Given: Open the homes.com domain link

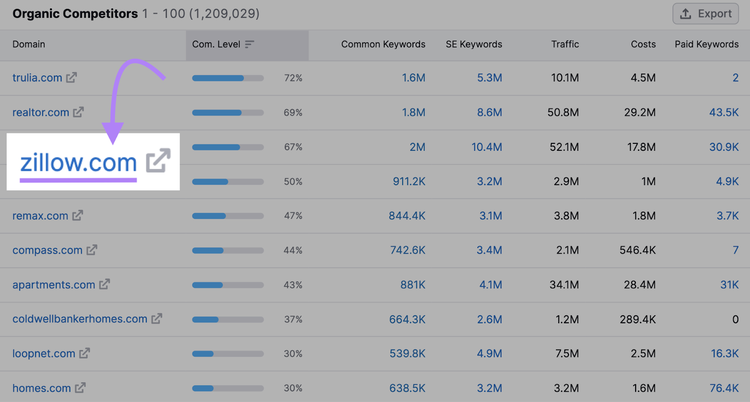Looking at the screenshot, I should click(42, 388).
